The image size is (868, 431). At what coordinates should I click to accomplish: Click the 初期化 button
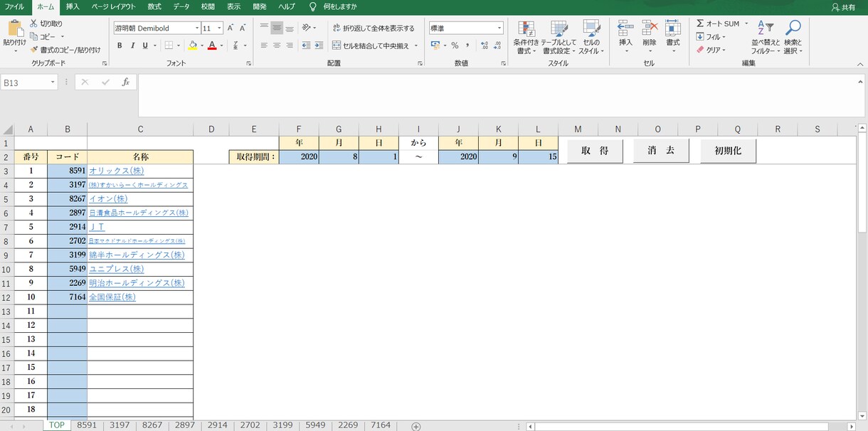tap(728, 151)
